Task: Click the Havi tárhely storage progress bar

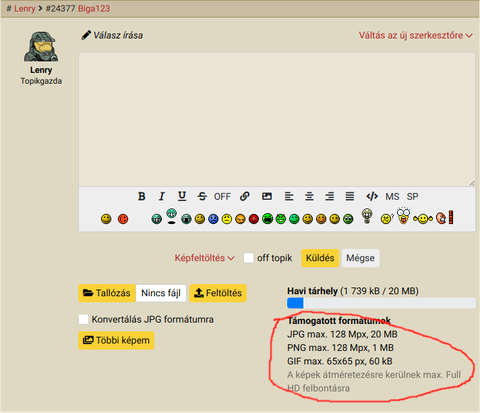Action: [381, 303]
